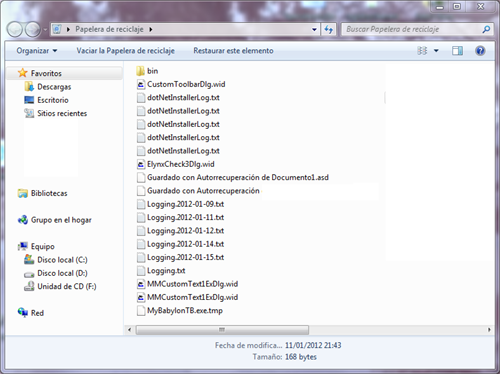Expand the root chevron before Papelera de reciclaje
Screen dimensions: 500x374
click(68, 29)
